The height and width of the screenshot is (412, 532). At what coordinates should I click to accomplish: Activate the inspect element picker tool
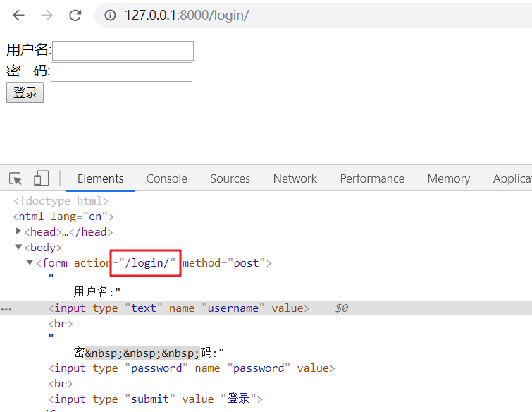coord(16,178)
